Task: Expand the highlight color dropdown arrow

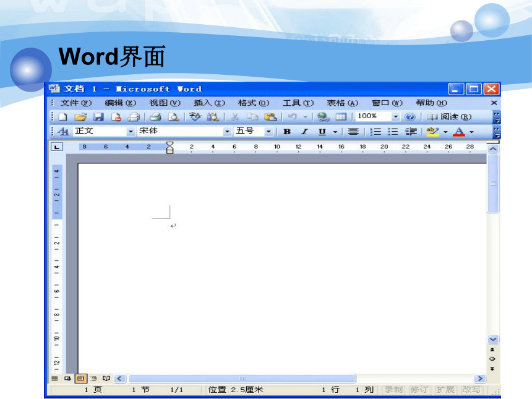Action: 445,132
